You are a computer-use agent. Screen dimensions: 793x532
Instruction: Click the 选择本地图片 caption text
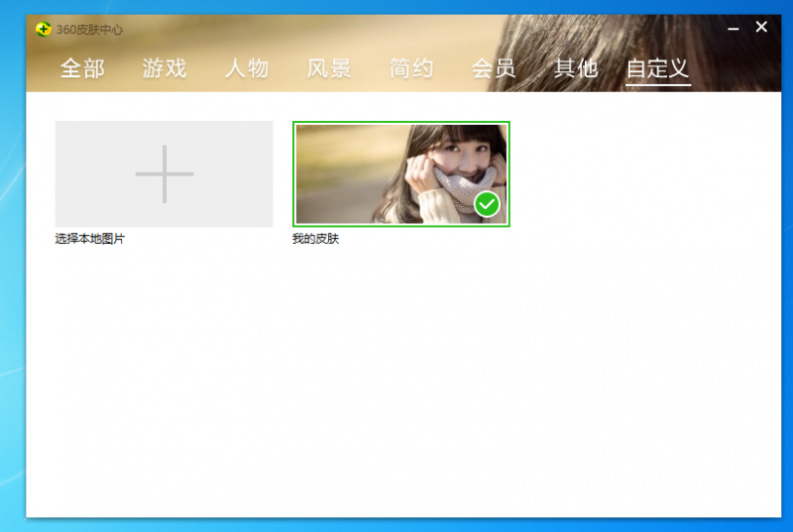(x=90, y=239)
